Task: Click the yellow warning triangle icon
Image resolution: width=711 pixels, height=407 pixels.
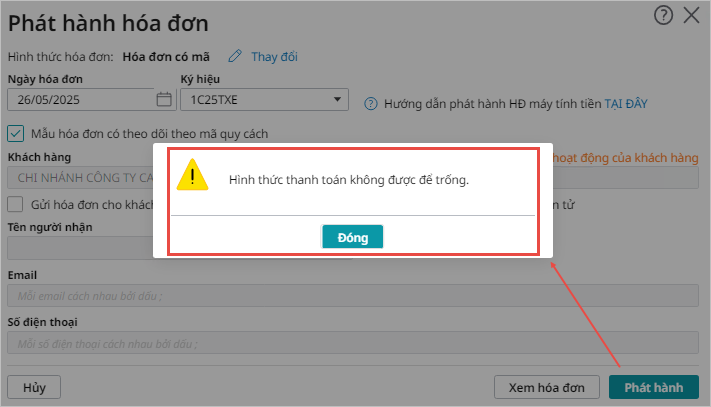Action: point(193,175)
